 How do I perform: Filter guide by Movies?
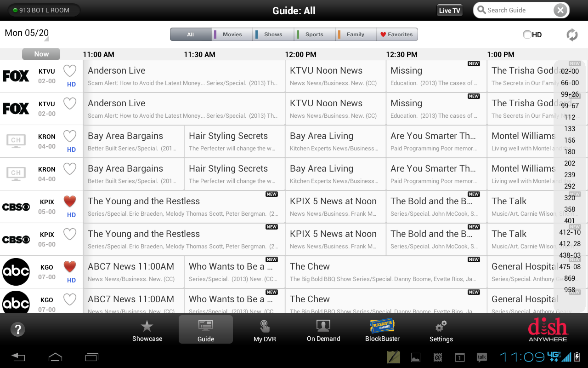click(x=232, y=34)
